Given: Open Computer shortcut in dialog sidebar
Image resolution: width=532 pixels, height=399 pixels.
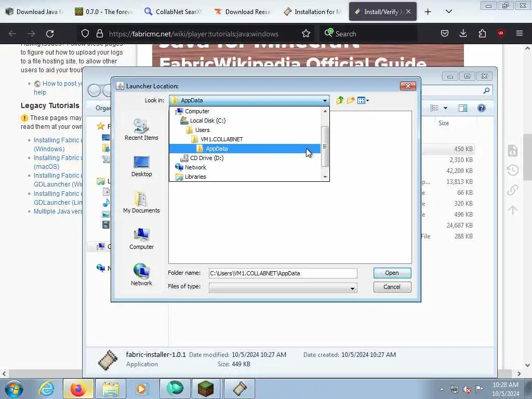Looking at the screenshot, I should [x=141, y=239].
